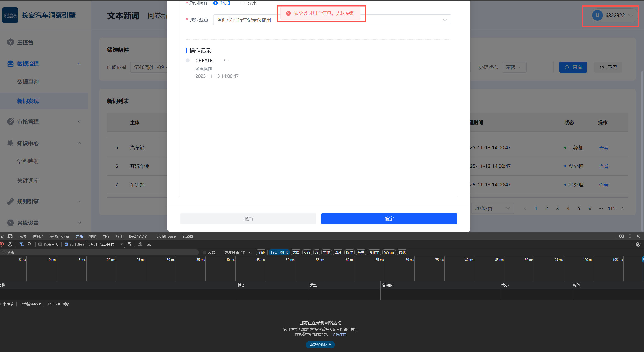Screen dimensions: 644x352
Task: Clear the network log icon
Action: click(x=10, y=244)
